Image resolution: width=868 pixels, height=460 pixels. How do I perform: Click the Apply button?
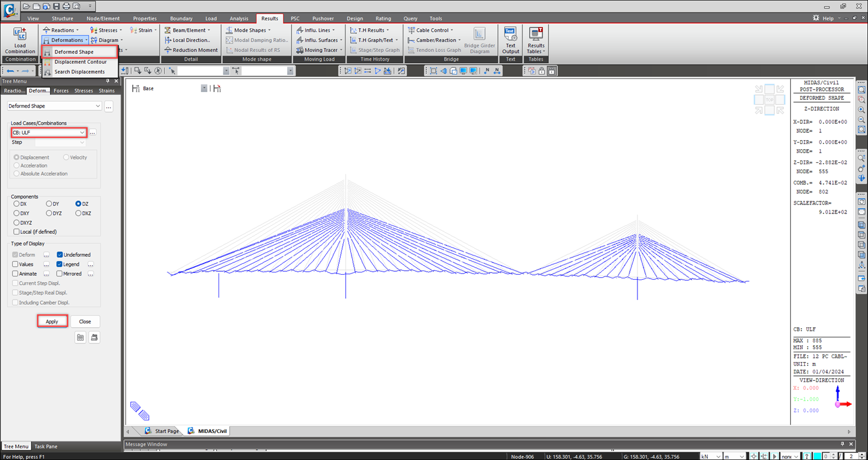[52, 322]
